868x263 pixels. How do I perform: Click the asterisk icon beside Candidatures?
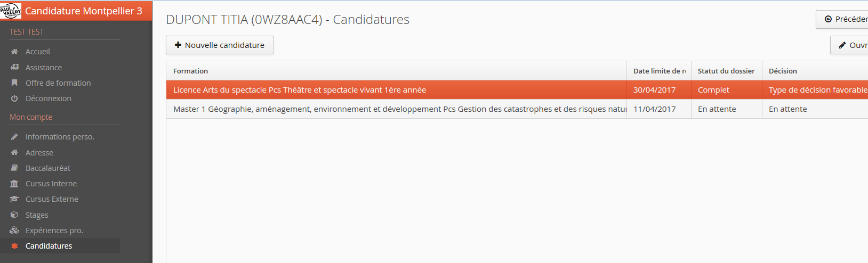pos(14,246)
